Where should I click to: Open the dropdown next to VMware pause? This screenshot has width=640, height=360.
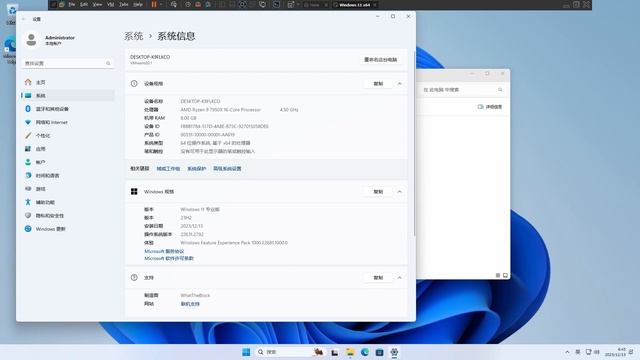click(161, 4)
